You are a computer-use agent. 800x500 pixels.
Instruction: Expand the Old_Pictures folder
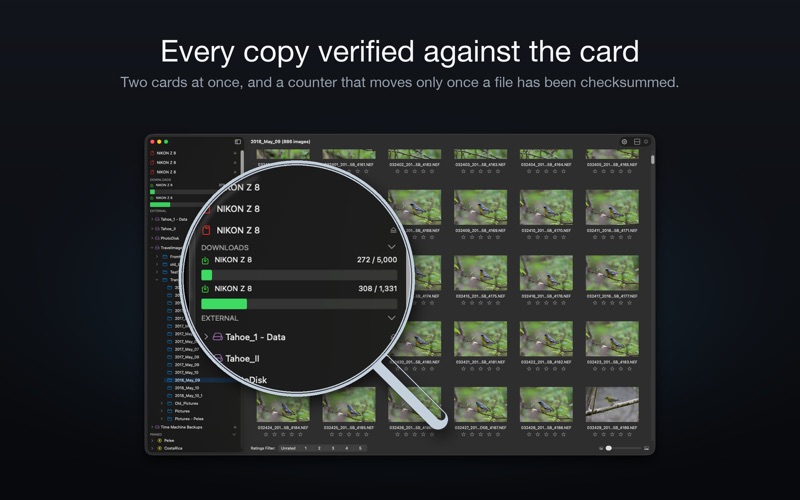(162, 403)
